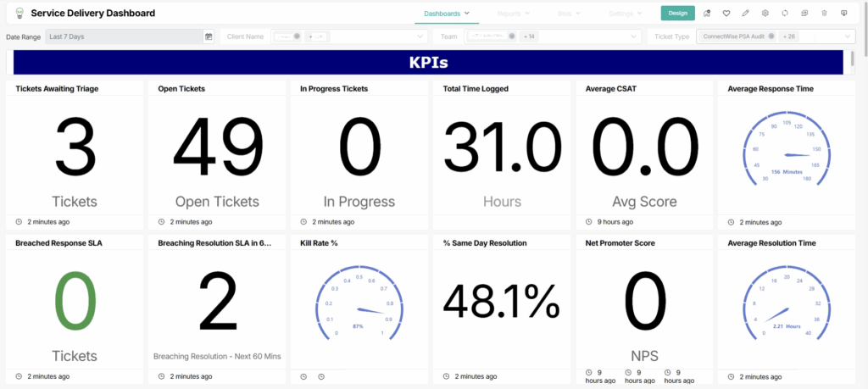Open the Dashboards menu tab
The image size is (868, 389).
[447, 14]
